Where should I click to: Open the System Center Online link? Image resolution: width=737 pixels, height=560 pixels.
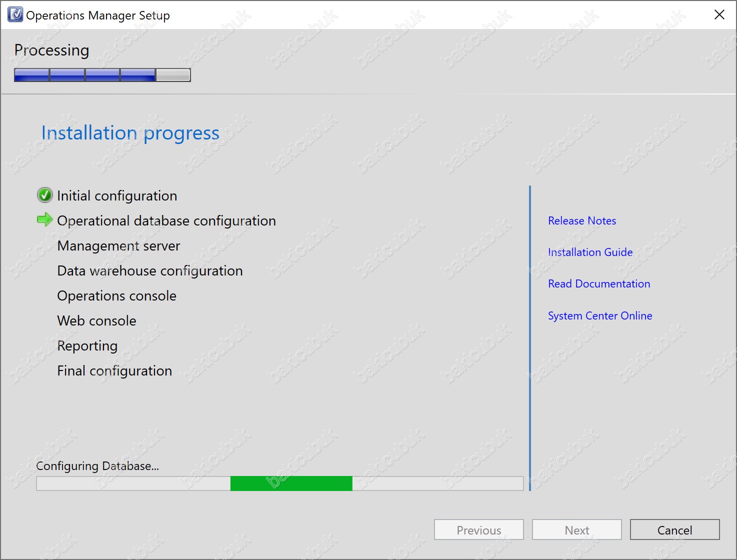pos(600,315)
